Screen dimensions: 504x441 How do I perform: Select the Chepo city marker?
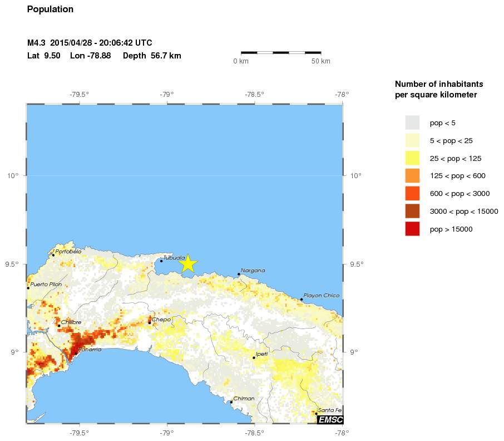click(150, 322)
